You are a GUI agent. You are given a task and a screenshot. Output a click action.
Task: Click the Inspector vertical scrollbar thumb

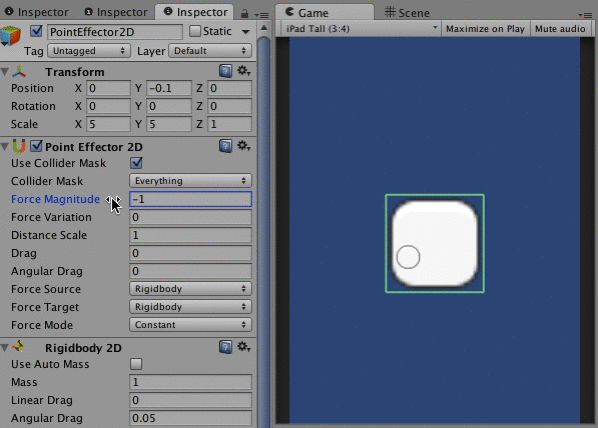[264, 232]
